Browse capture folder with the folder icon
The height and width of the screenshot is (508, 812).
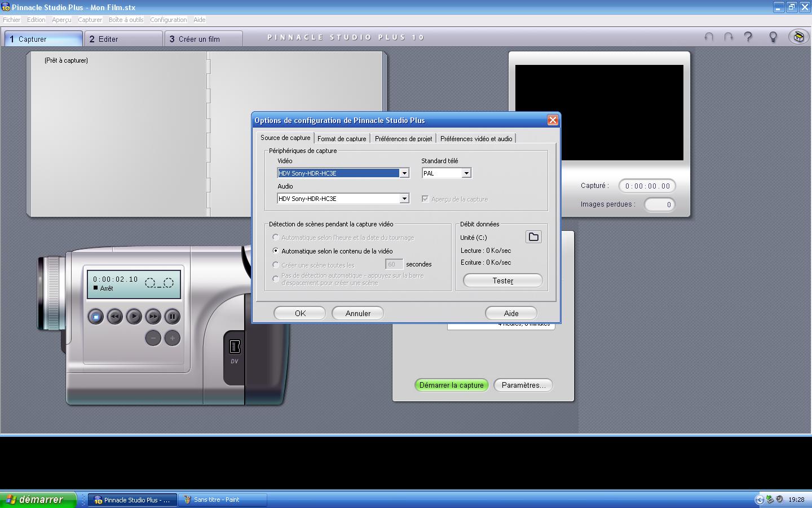pyautogui.click(x=533, y=237)
